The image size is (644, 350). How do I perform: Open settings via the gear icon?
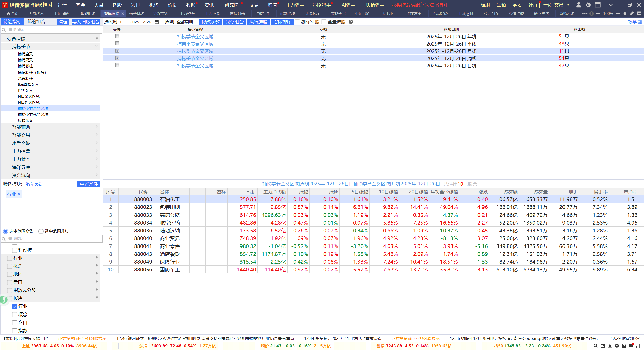(588, 5)
